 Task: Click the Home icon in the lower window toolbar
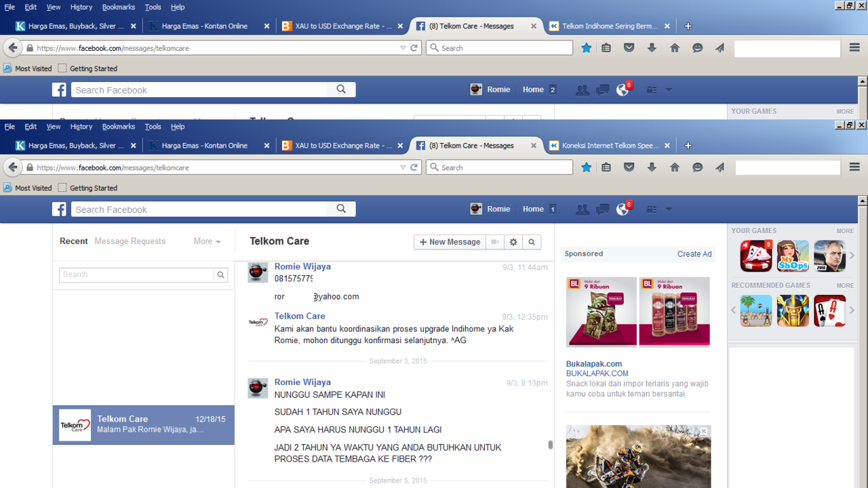pos(675,167)
